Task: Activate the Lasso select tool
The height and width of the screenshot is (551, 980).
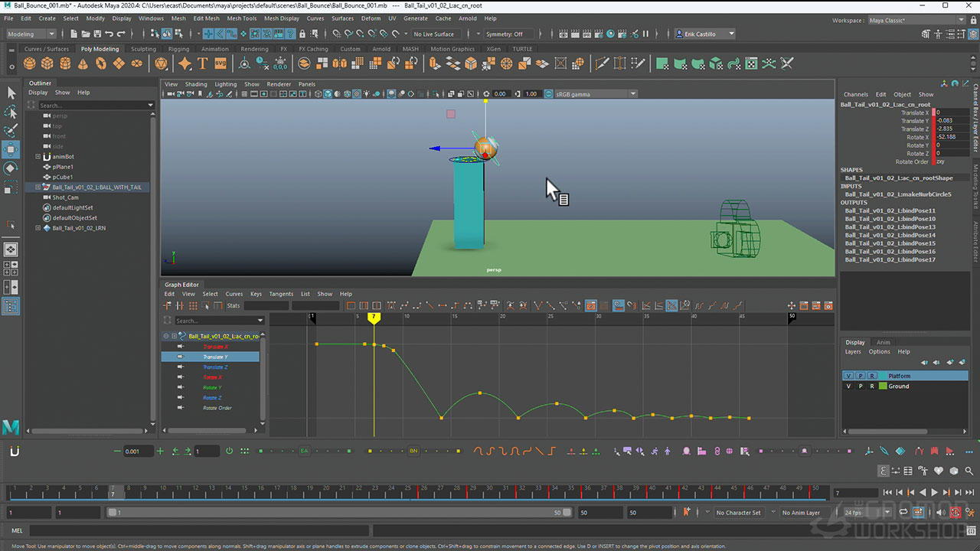Action: coord(11,112)
